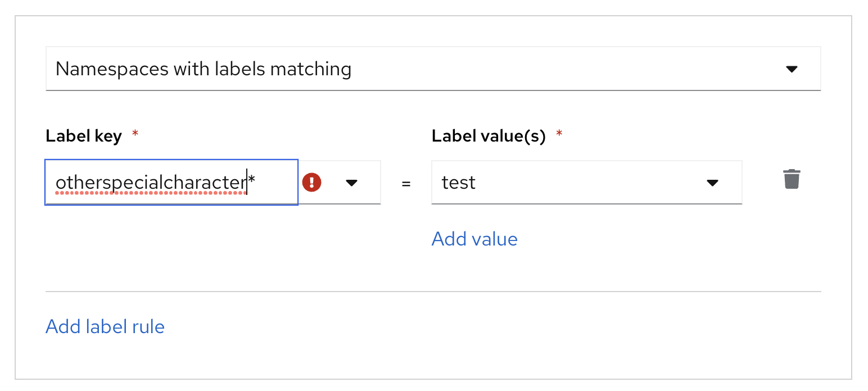This screenshot has height=391, width=868.
Task: Click the required asterisk beside Label key
Action: coord(135,135)
